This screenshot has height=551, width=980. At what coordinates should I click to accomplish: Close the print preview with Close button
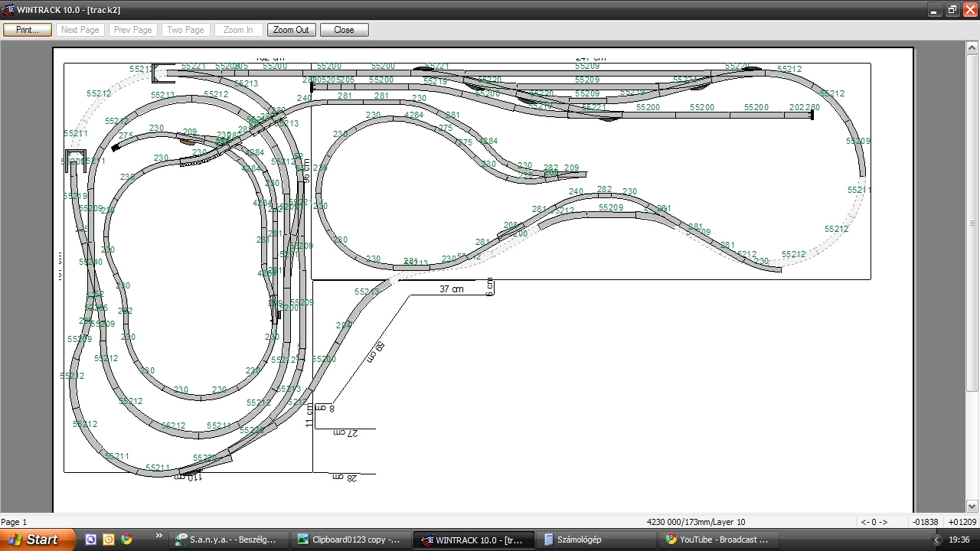345,30
